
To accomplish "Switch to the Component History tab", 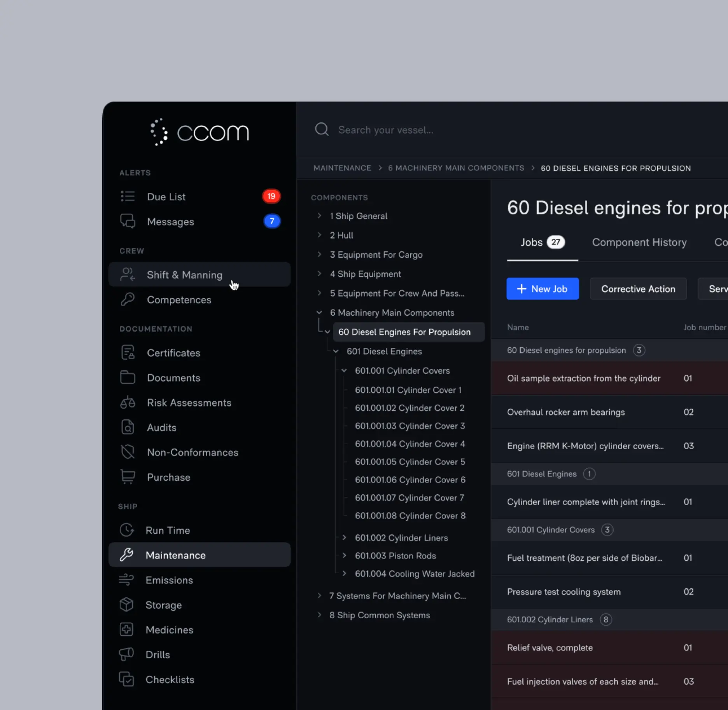I will point(639,242).
